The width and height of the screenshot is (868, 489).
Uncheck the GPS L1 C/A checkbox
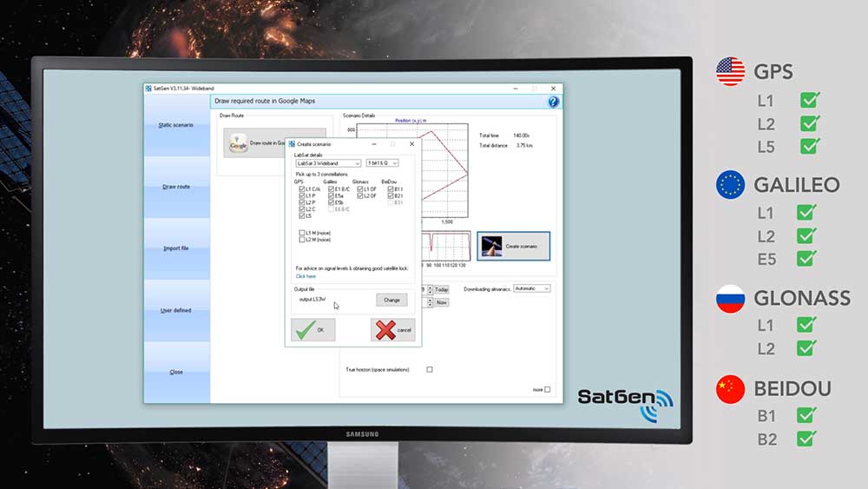pyautogui.click(x=302, y=188)
